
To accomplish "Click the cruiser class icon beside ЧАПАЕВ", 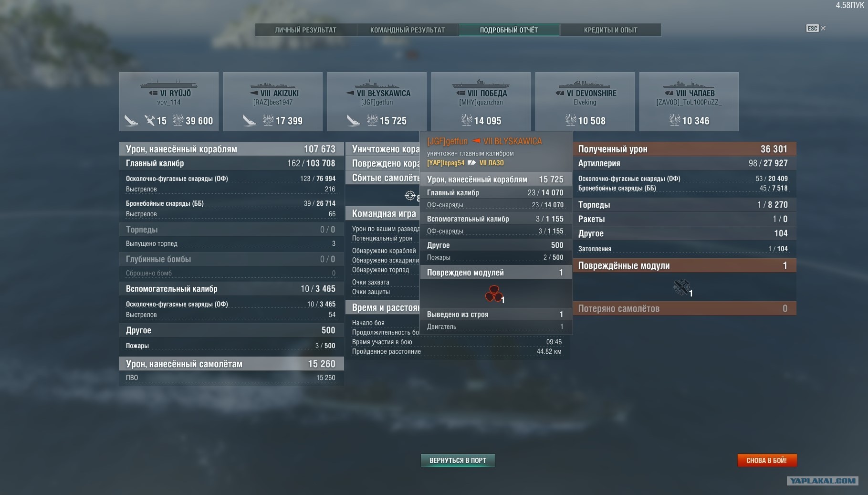I will click(669, 93).
